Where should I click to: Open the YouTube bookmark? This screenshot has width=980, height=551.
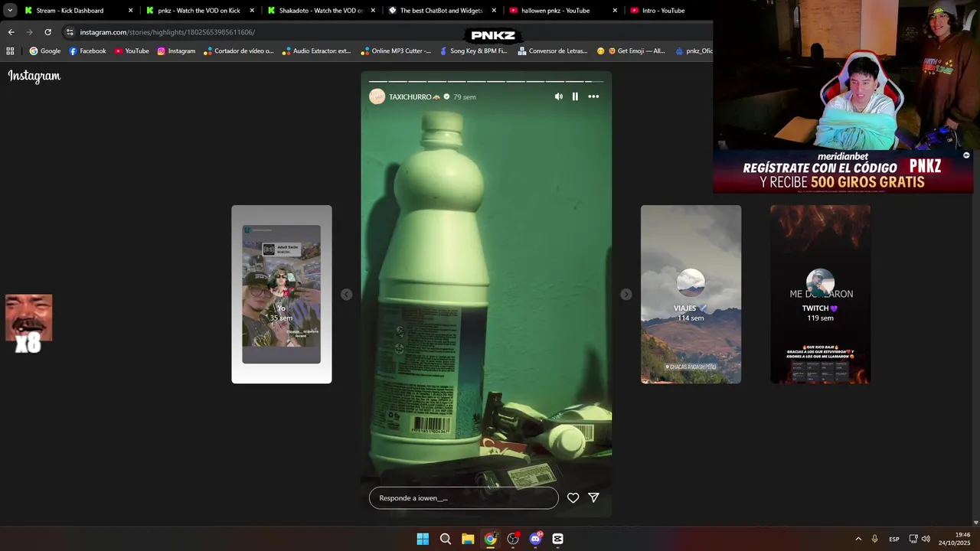[x=132, y=51]
